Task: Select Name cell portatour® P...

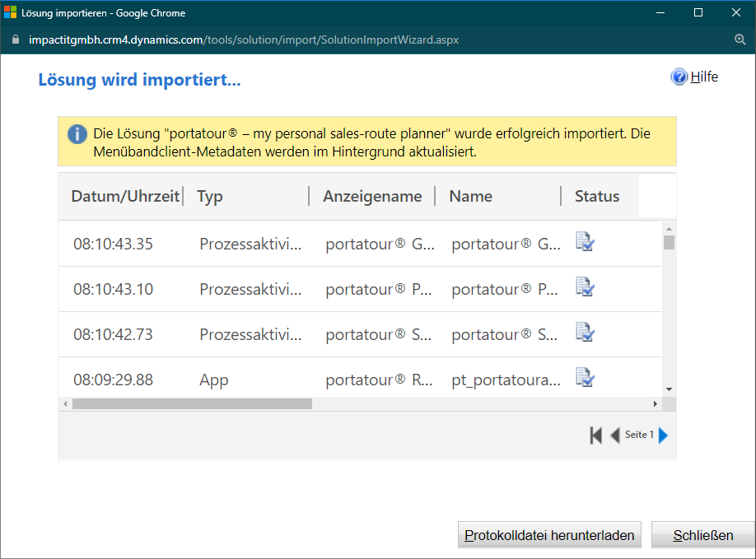Action: (x=505, y=289)
